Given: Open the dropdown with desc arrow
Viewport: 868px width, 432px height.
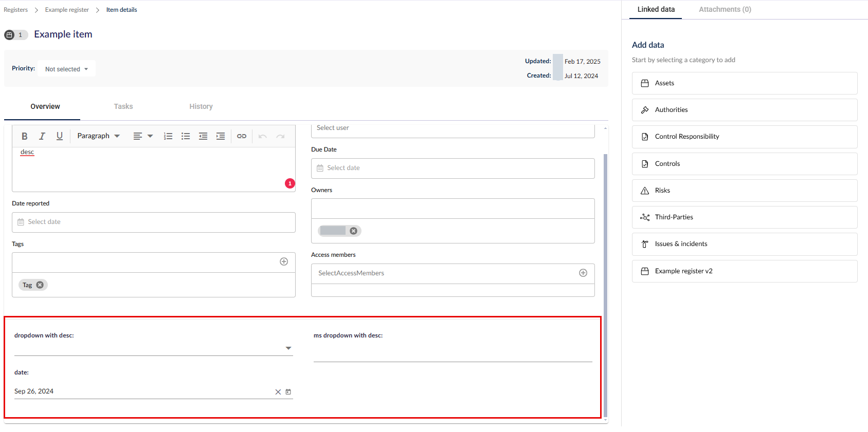Looking at the screenshot, I should coord(288,348).
